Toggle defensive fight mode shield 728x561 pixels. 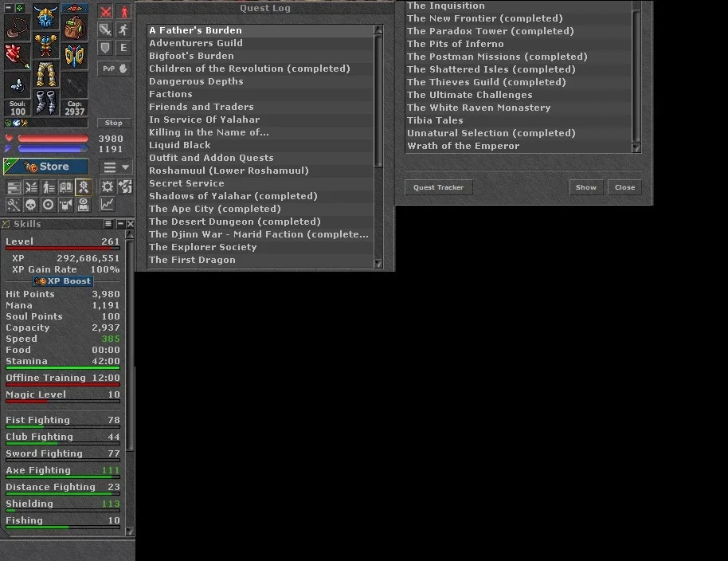click(106, 47)
